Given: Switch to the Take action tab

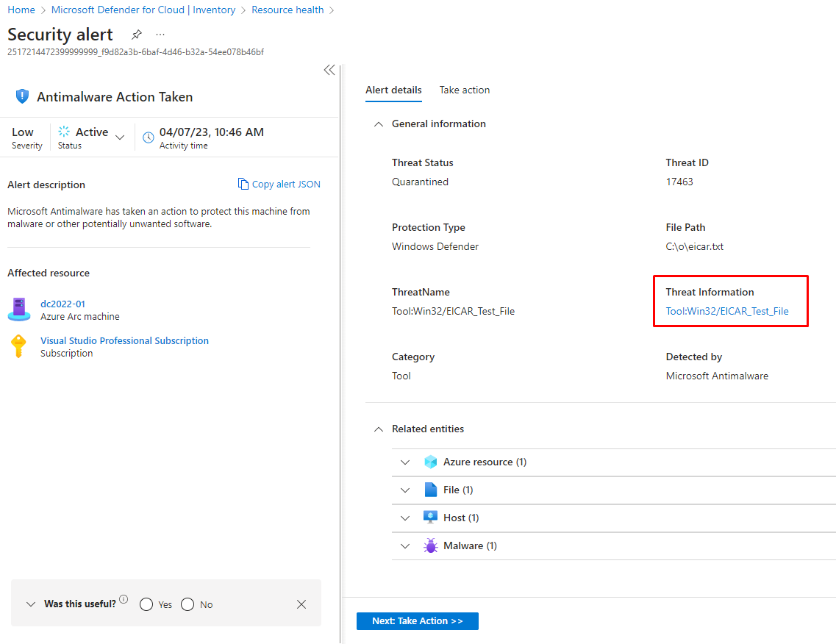Looking at the screenshot, I should (464, 90).
